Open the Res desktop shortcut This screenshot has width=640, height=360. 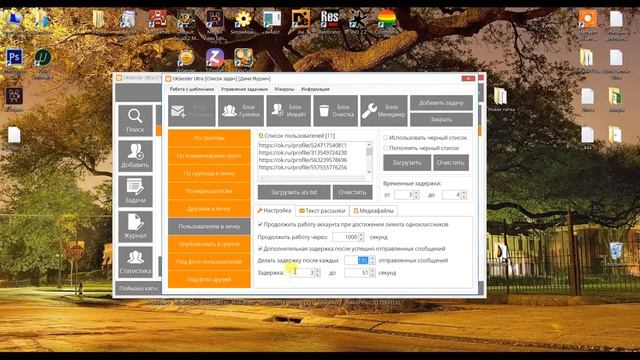tap(329, 19)
